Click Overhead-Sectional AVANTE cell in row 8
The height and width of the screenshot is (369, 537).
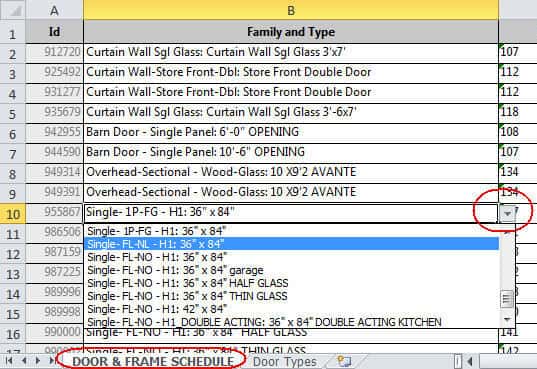pos(291,172)
